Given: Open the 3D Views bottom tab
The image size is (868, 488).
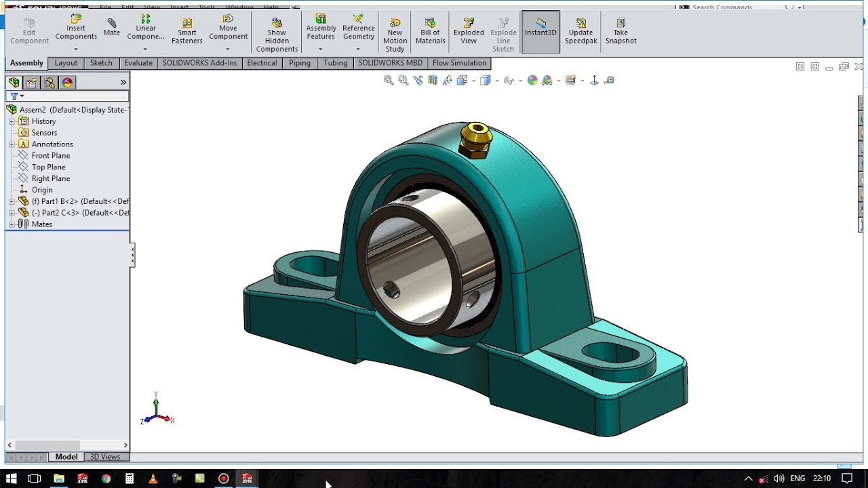Looking at the screenshot, I should click(105, 457).
